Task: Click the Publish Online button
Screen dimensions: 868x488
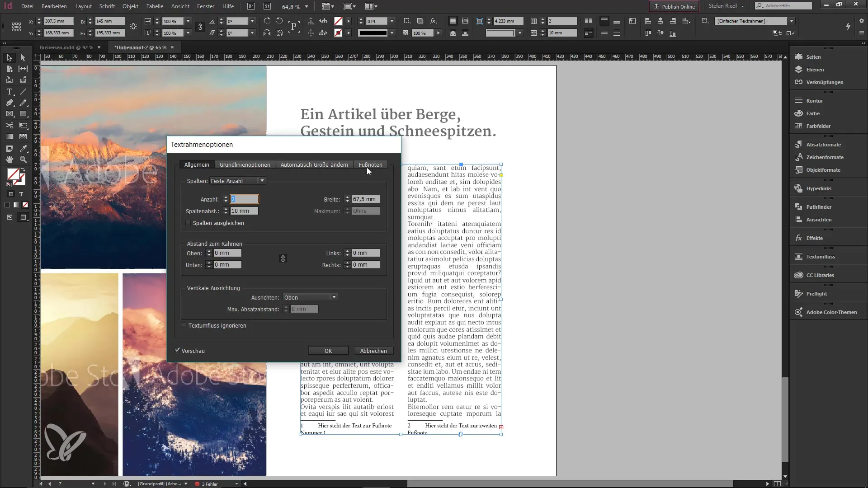Action: click(674, 6)
